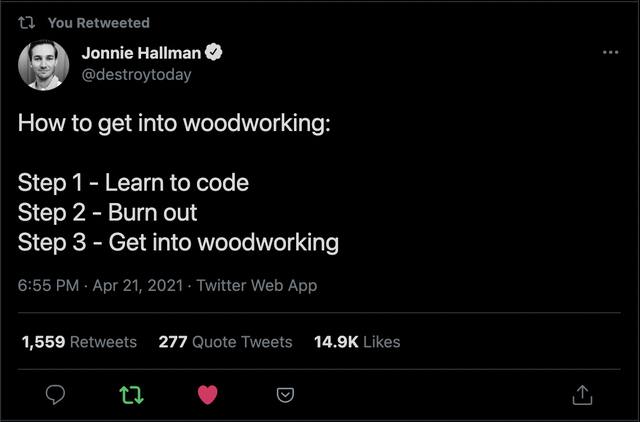
Task: Click the small retweet icon beside "You Retweeted"
Action: pos(29,22)
